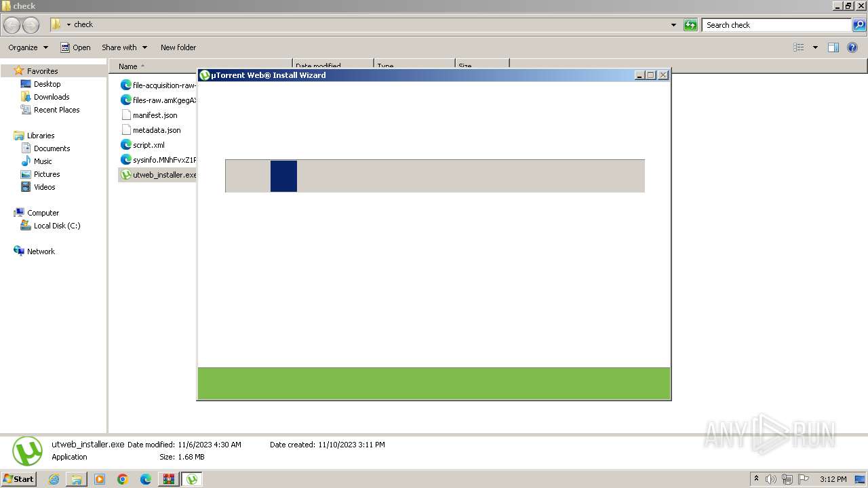
Task: Click the New folder toolbar button
Action: point(178,47)
